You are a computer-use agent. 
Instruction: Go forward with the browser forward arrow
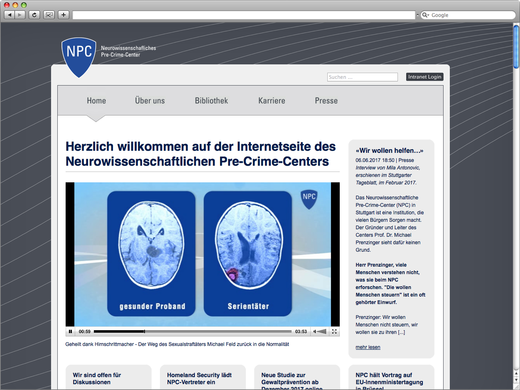[x=20, y=15]
